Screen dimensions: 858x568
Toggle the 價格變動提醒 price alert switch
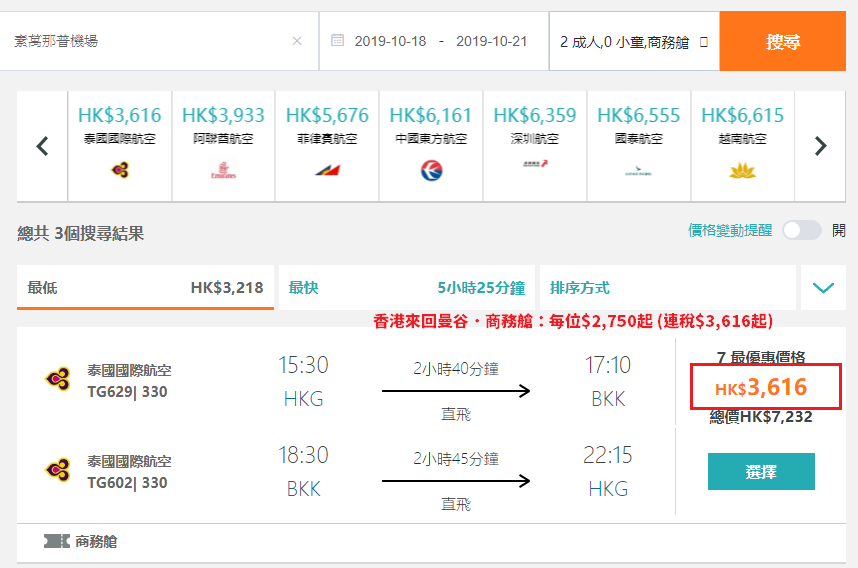(802, 230)
